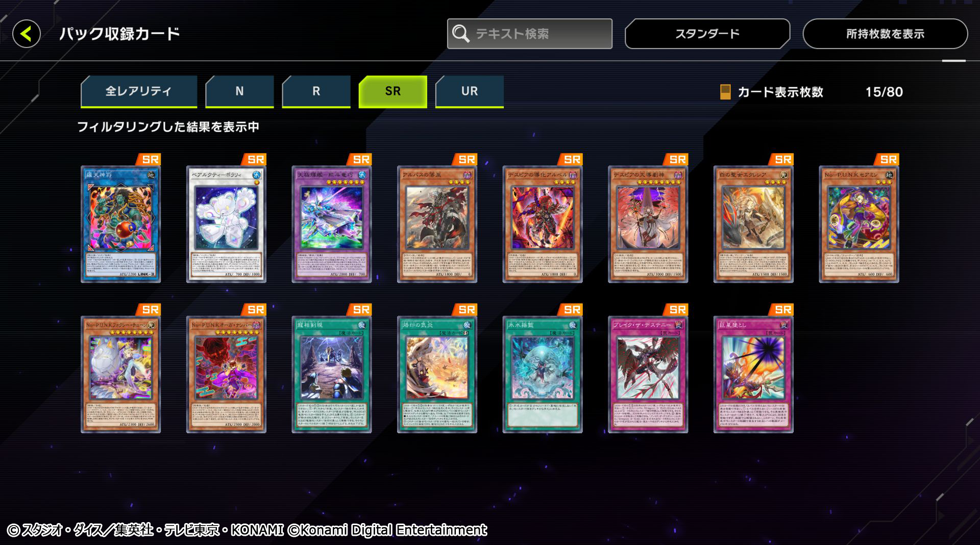The image size is (980, 545).
Task: Open the スタンダード sort selector
Action: coord(707,34)
